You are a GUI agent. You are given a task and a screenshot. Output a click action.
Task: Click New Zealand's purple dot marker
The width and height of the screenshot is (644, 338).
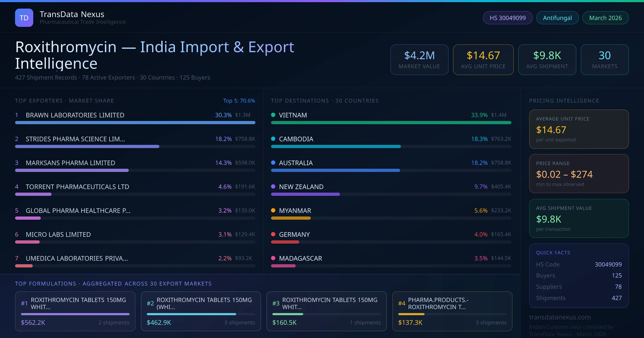[273, 187]
